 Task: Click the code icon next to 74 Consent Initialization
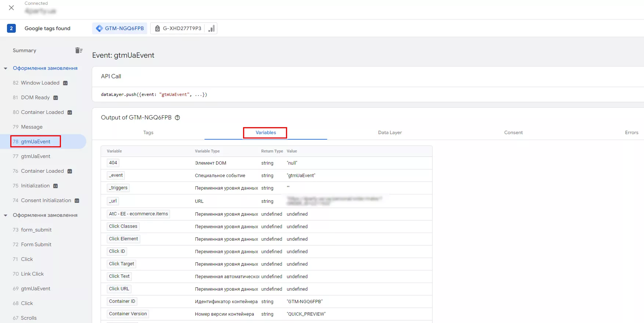(x=77, y=201)
